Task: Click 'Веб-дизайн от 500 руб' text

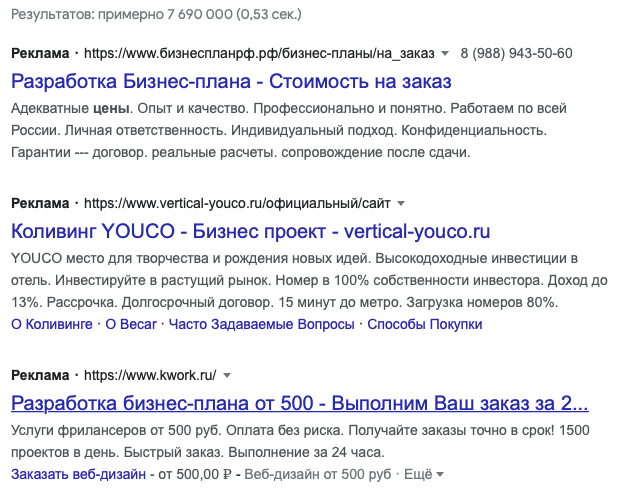Action: [x=318, y=474]
